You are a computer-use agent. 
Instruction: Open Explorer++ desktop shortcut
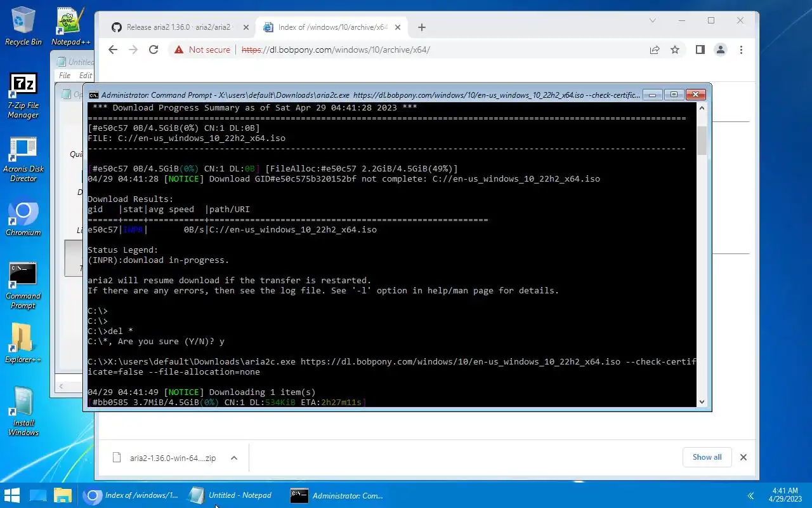[23, 344]
